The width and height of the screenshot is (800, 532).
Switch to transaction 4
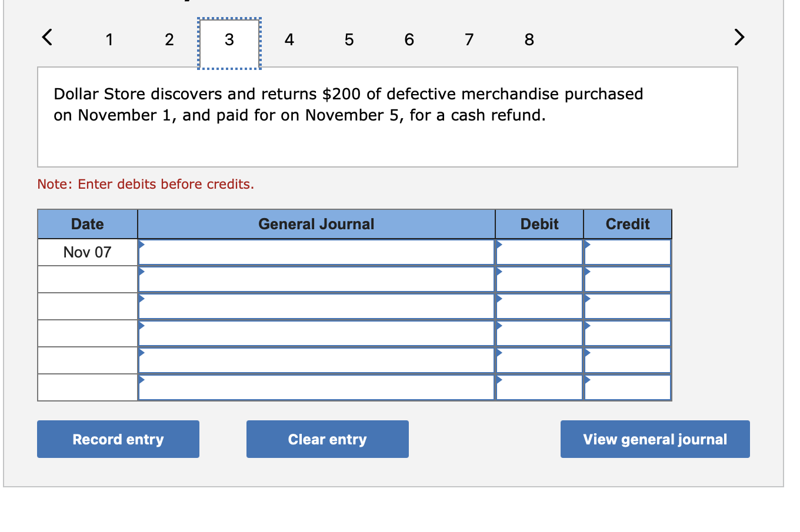pos(289,39)
